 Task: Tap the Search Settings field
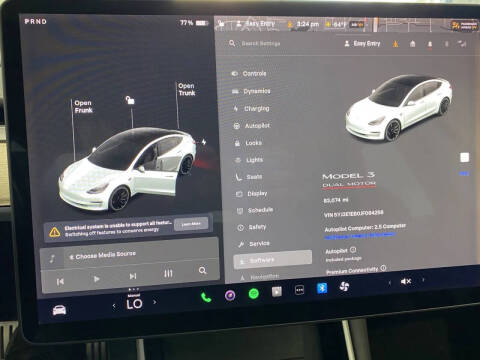click(261, 43)
